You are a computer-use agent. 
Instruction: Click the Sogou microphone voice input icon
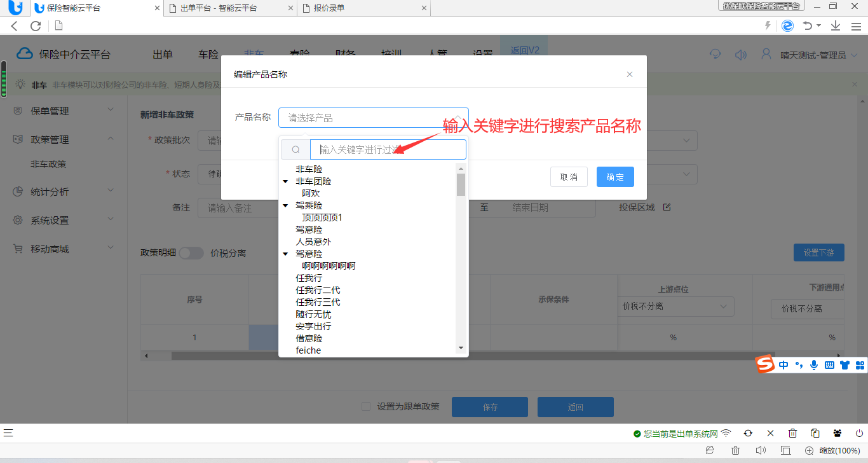click(x=814, y=365)
